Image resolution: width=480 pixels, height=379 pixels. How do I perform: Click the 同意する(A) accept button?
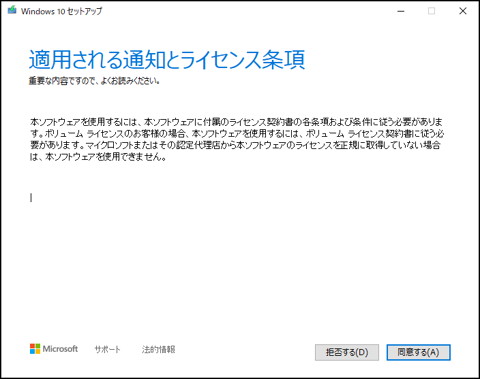418,352
